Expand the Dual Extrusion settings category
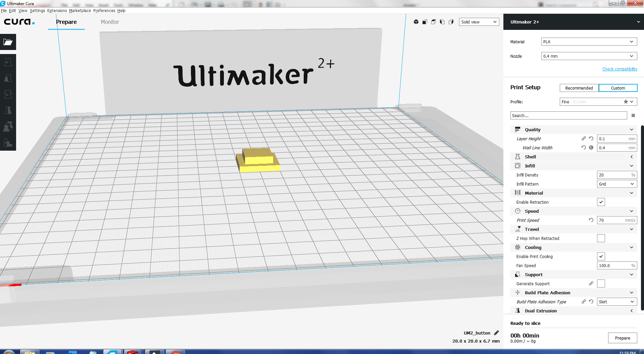644x354 pixels. click(x=574, y=311)
